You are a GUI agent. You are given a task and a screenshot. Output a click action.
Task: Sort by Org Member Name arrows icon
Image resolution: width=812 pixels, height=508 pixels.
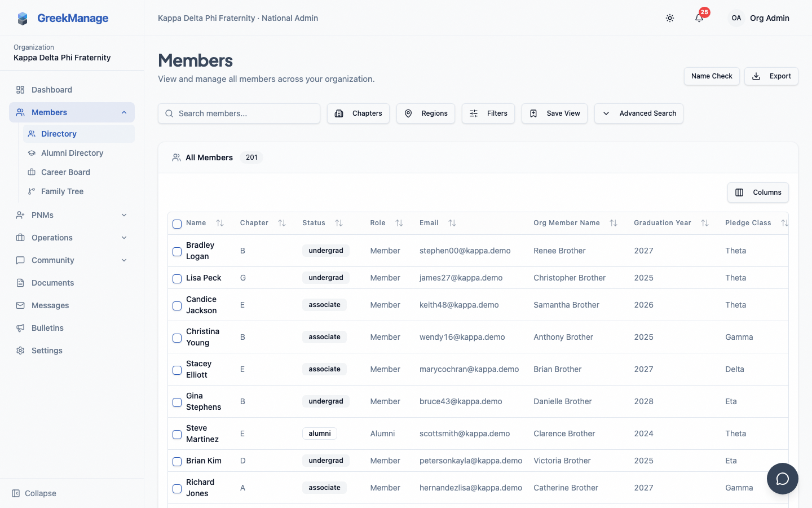tap(614, 223)
